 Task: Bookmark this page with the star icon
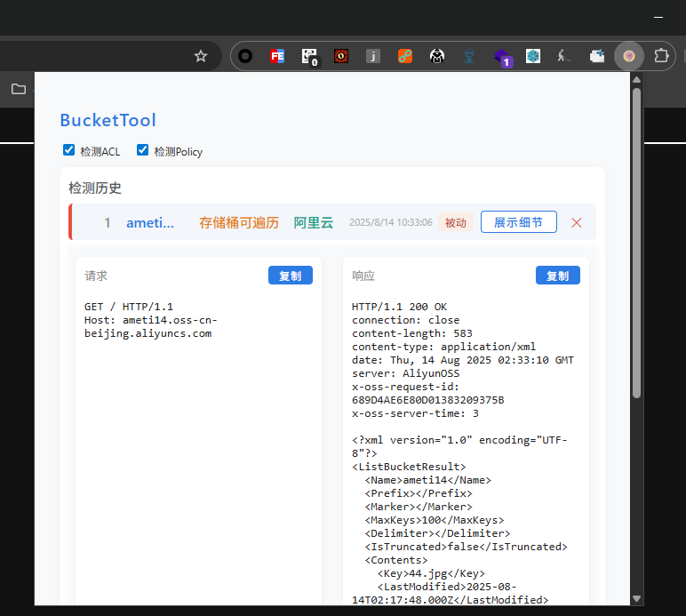point(201,56)
